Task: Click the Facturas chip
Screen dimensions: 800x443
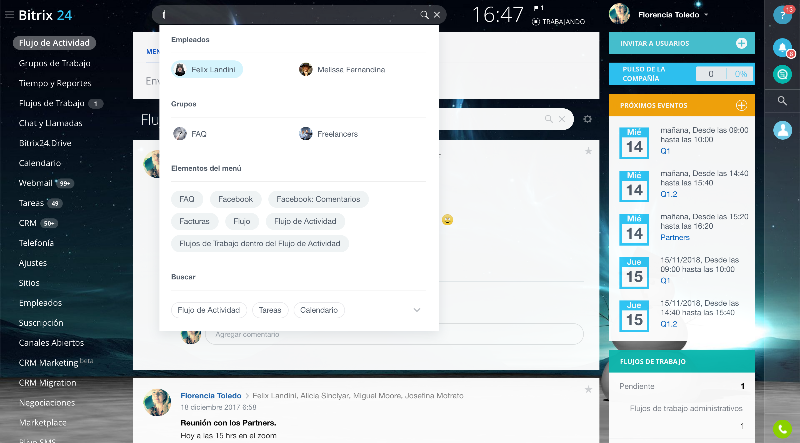Action: 194,221
